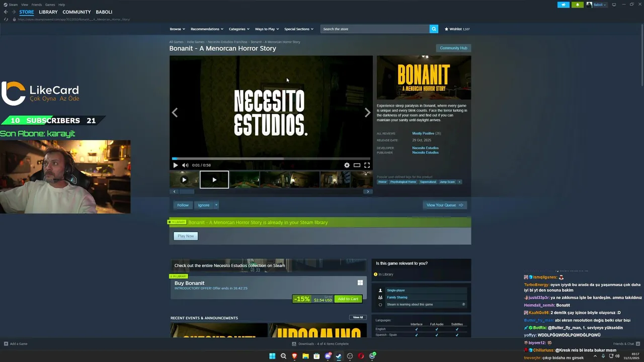Open the Psychological Horror tag
The width and height of the screenshot is (644, 362).
[403, 182]
